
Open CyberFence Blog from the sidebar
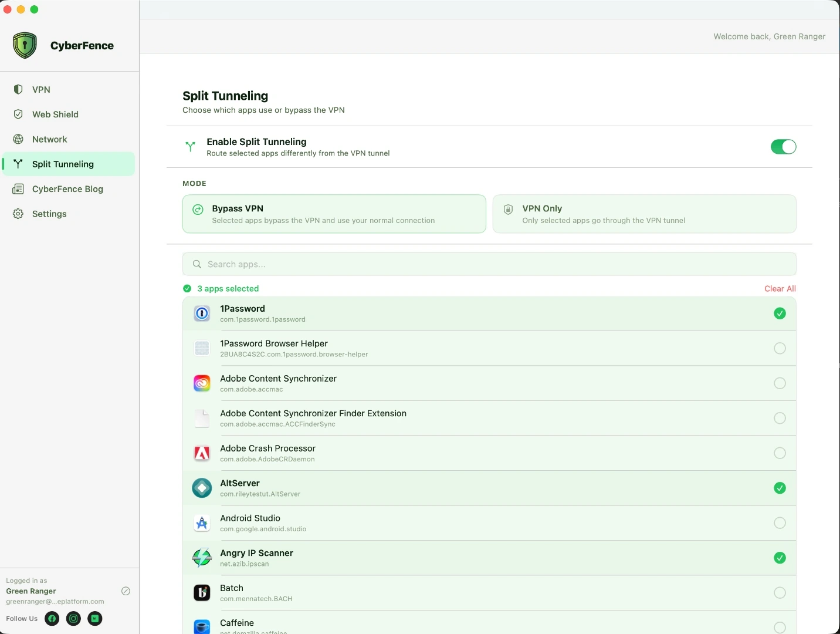(x=69, y=189)
